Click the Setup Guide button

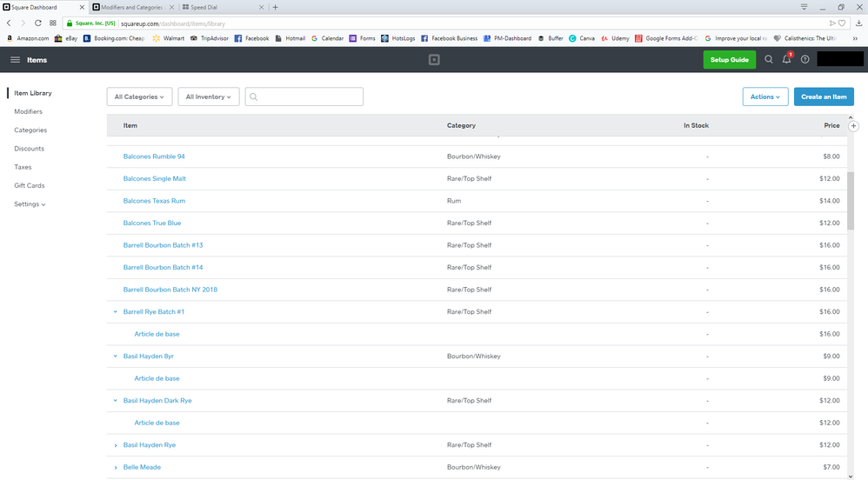click(x=729, y=60)
